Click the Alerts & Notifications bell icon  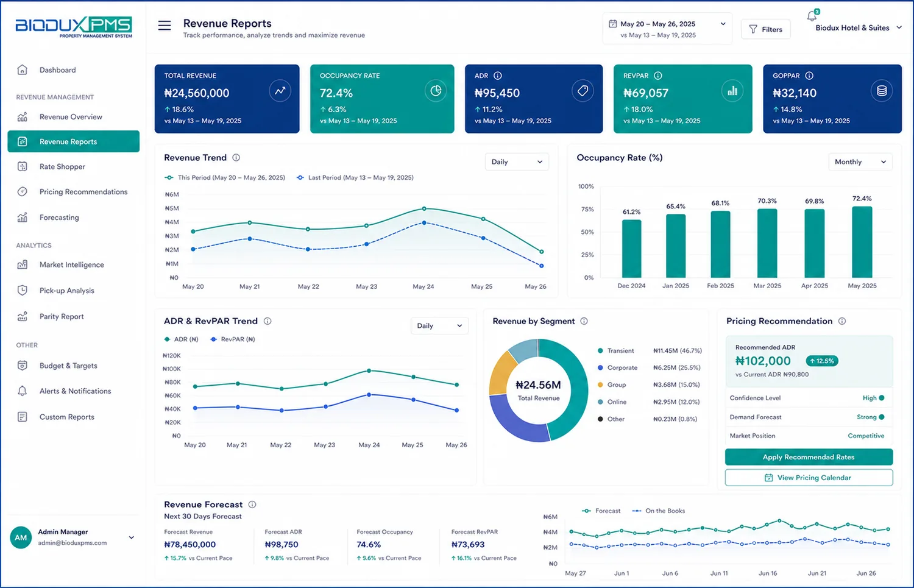pyautogui.click(x=23, y=391)
